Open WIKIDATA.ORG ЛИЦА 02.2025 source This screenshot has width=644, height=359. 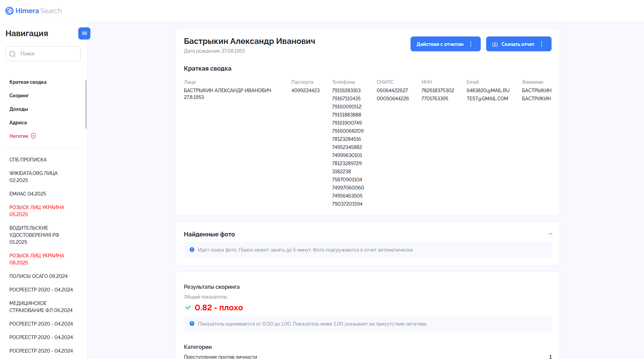point(33,177)
